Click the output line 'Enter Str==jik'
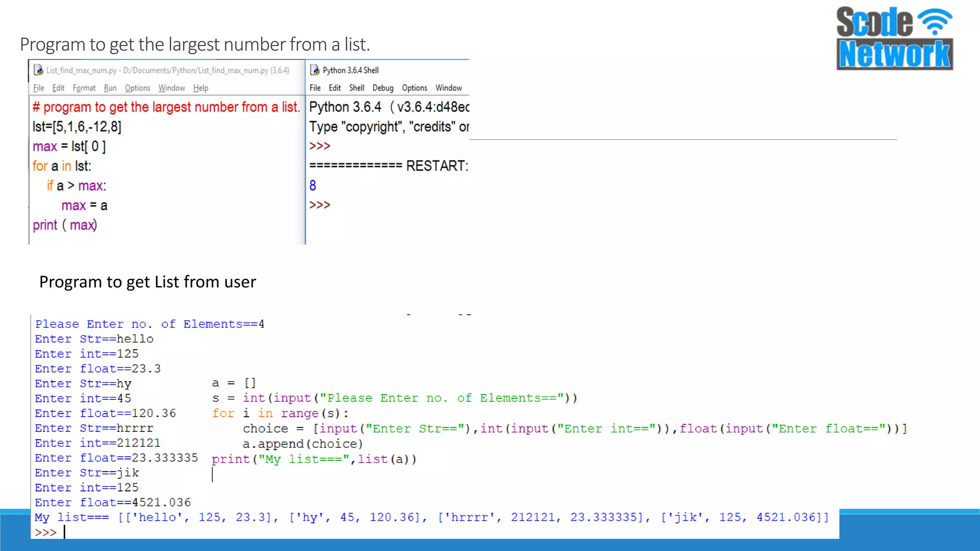This screenshot has height=551, width=980. coord(87,473)
